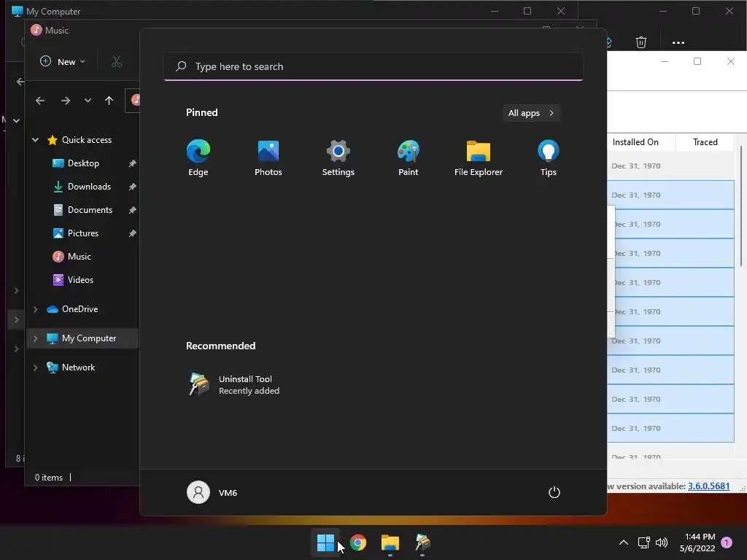
Task: Launch Paint from pinned apps
Action: coord(409,157)
